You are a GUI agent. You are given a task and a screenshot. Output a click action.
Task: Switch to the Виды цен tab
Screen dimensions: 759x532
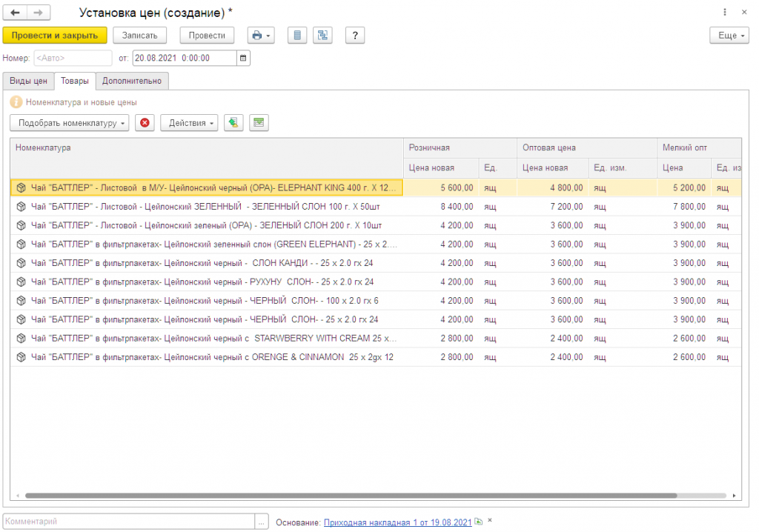coord(29,81)
